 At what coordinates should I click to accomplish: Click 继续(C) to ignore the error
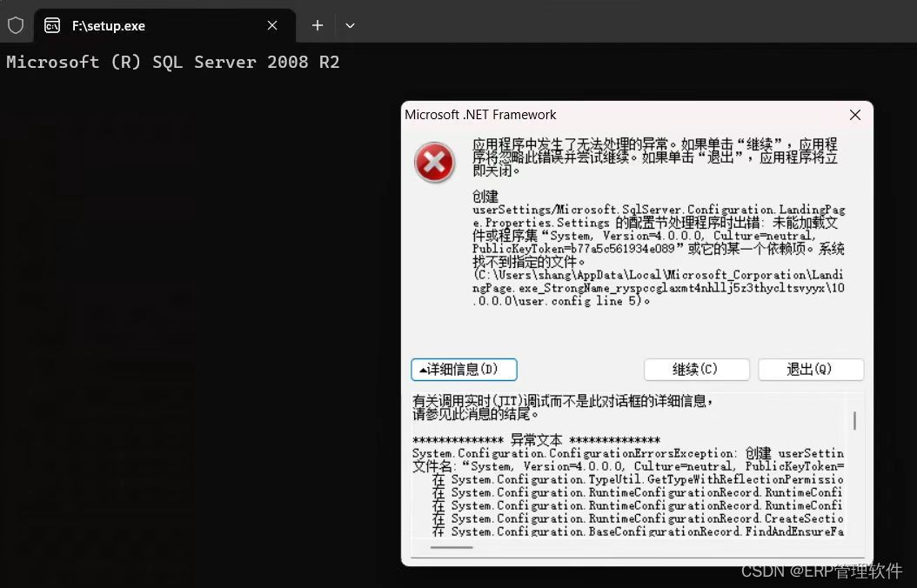click(x=696, y=369)
